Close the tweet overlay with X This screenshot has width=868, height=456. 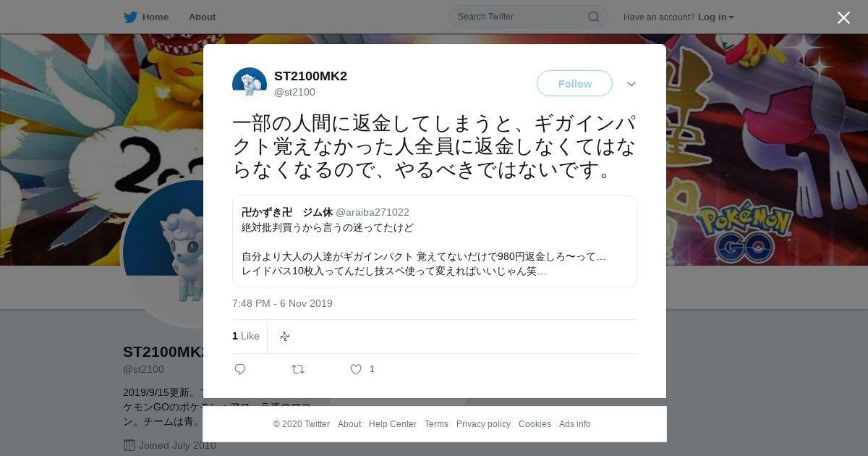click(x=843, y=17)
